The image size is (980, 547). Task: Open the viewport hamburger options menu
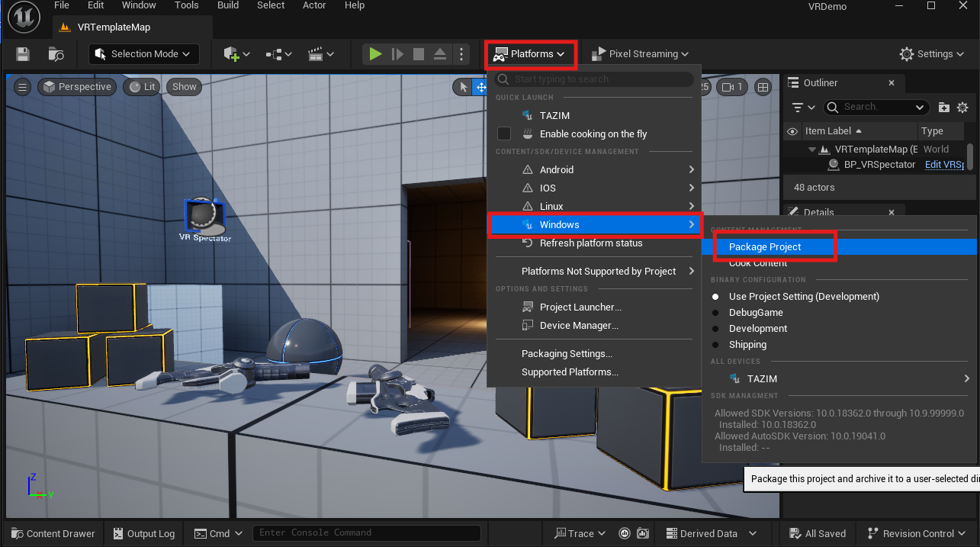(23, 87)
